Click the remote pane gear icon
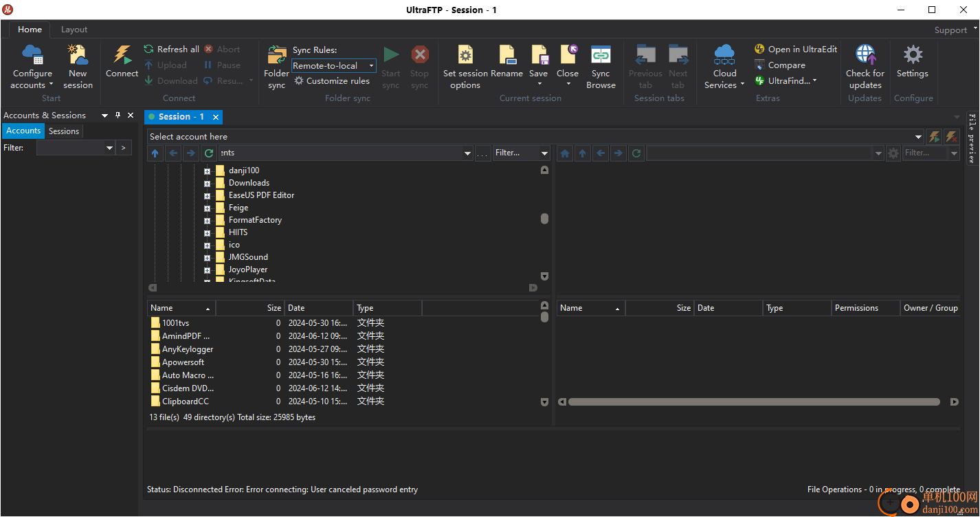 893,153
